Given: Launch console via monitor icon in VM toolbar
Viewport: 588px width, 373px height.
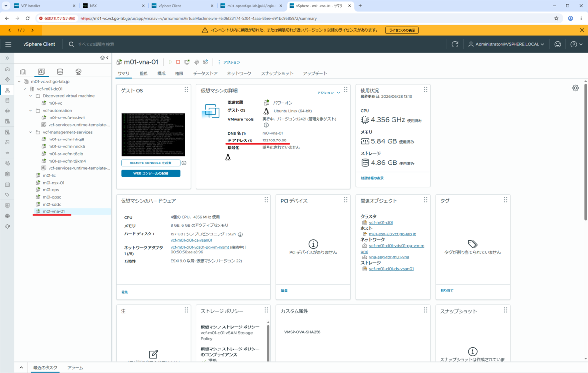Looking at the screenshot, I should 187,62.
